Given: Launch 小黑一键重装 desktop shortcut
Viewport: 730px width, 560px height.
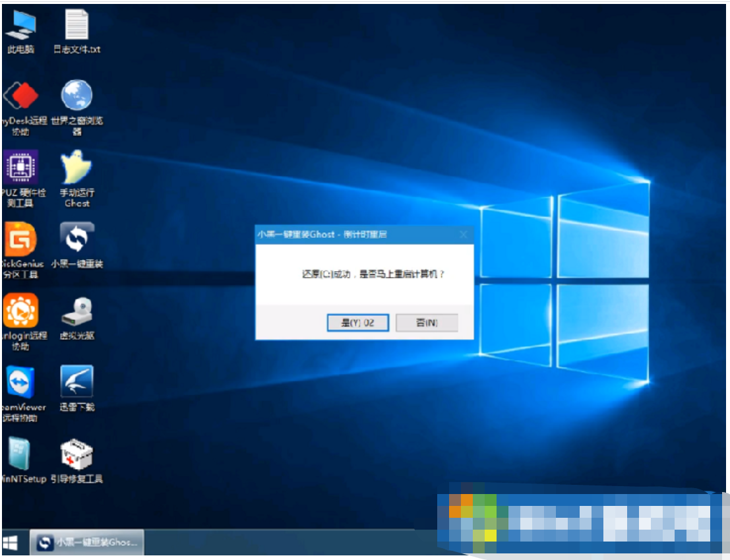Looking at the screenshot, I should pyautogui.click(x=76, y=245).
